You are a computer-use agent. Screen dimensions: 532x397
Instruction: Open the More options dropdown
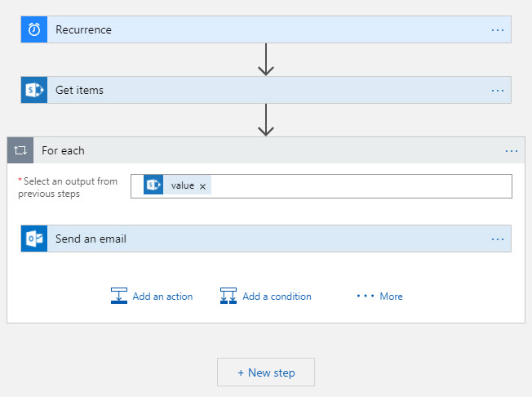(x=380, y=297)
